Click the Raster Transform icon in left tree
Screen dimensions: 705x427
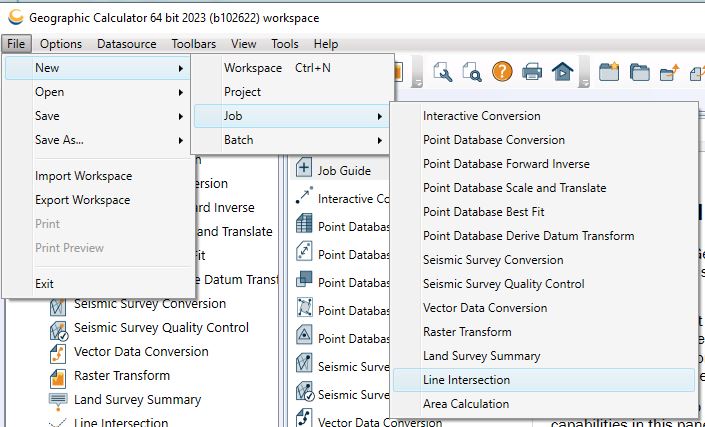58,376
